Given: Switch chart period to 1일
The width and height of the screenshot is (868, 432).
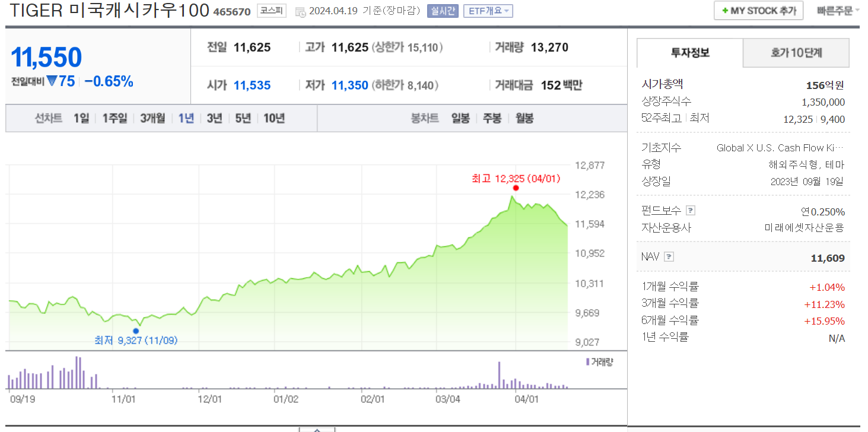Looking at the screenshot, I should [81, 118].
